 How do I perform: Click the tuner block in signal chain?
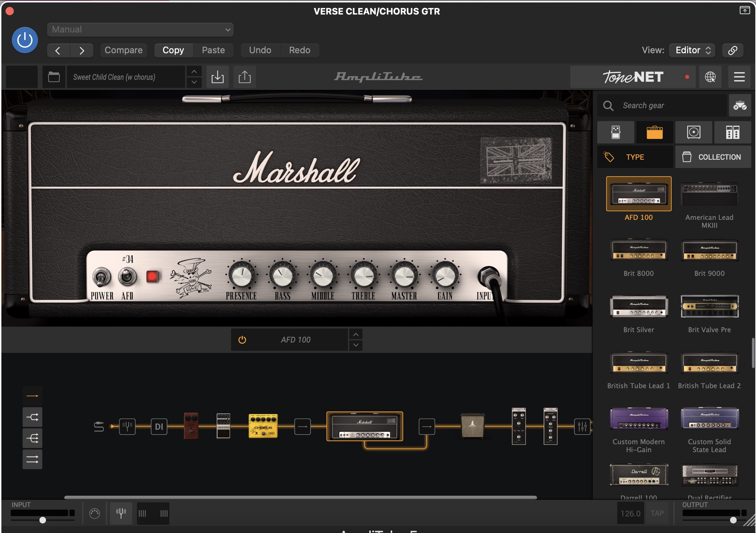pyautogui.click(x=127, y=427)
